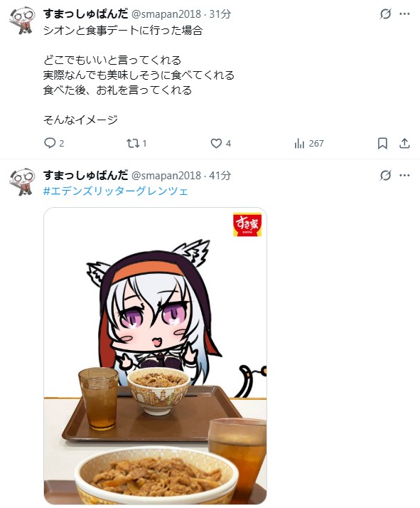
Task: Open the more options menu on first tweet
Action: pos(404,14)
